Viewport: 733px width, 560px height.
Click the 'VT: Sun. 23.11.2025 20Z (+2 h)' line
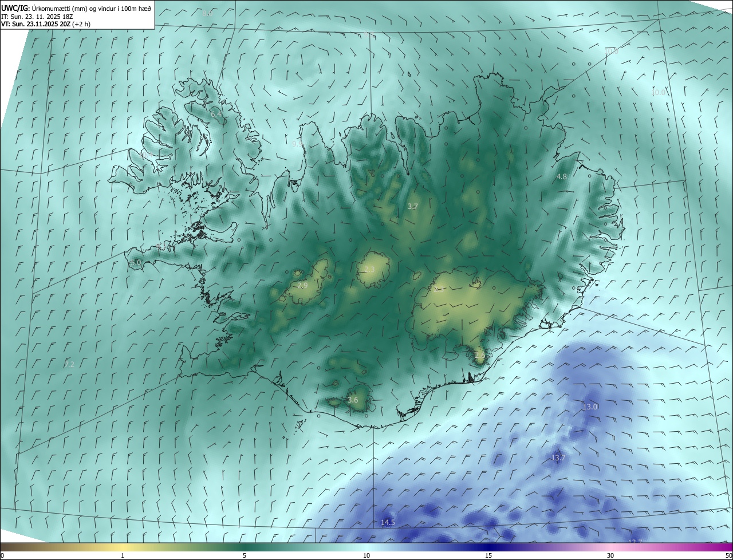[x=46, y=24]
